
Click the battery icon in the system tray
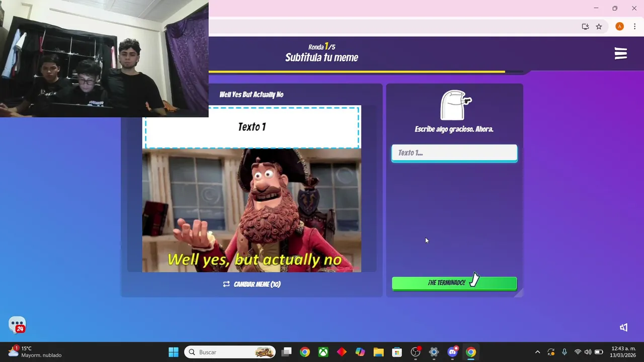click(x=599, y=352)
